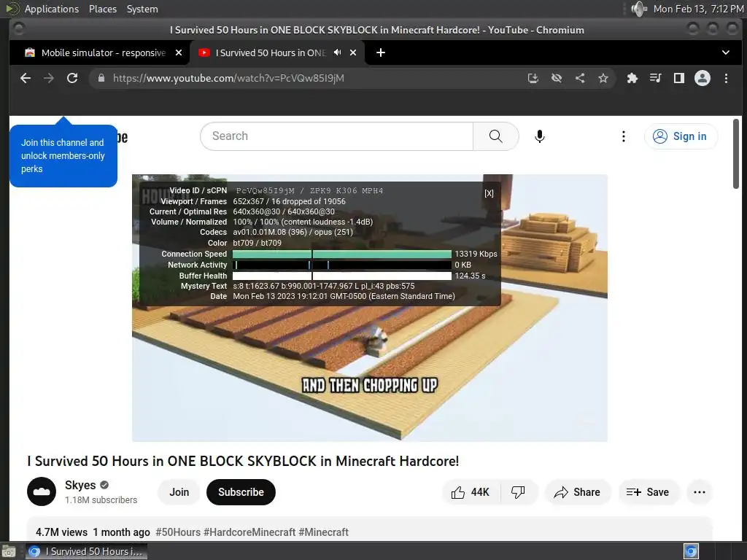This screenshot has width=747, height=560.
Task: Close the stats for nerds panel with [X]
Action: tap(489, 192)
